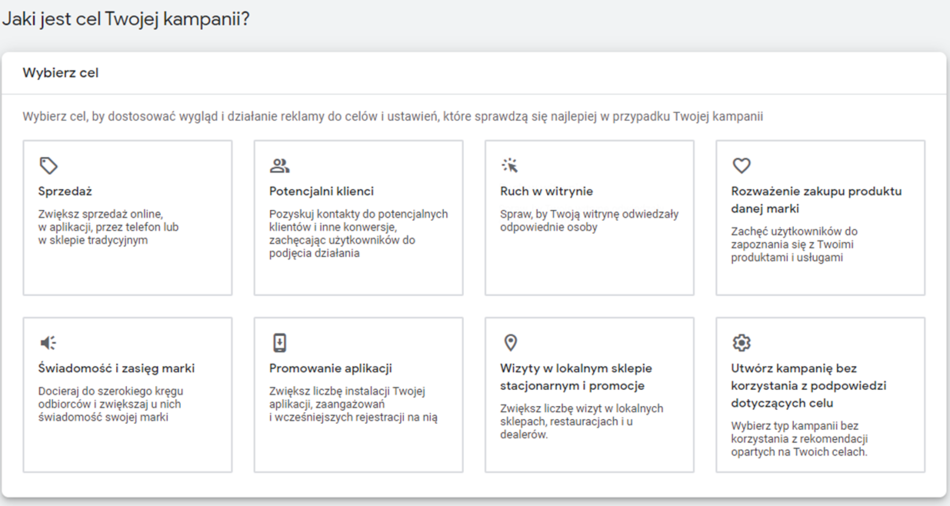950x506 pixels.
Task: Select the "Promowanie aplikacji" goal title
Action: click(x=330, y=369)
